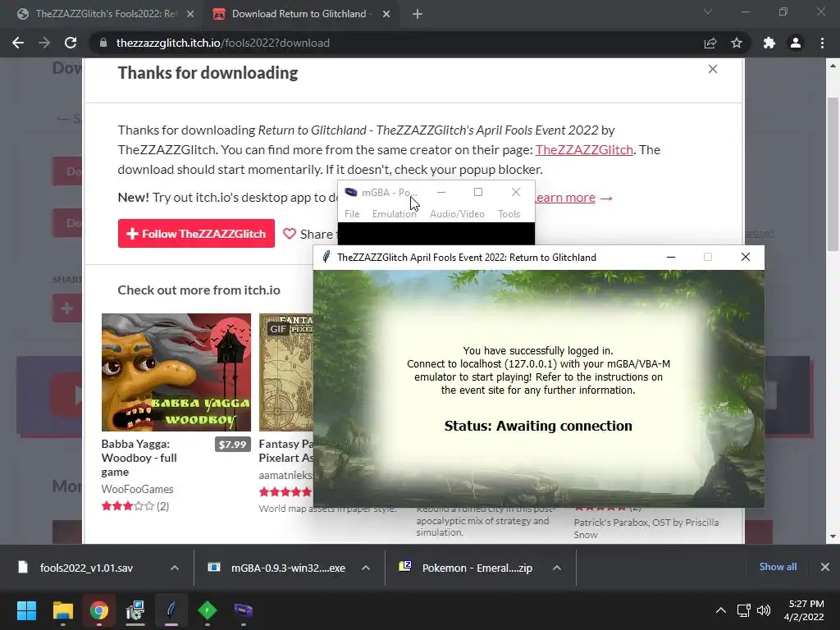This screenshot has width=840, height=630.
Task: Open fools2022_v1.01.sav downloaded file
Action: coord(85,568)
